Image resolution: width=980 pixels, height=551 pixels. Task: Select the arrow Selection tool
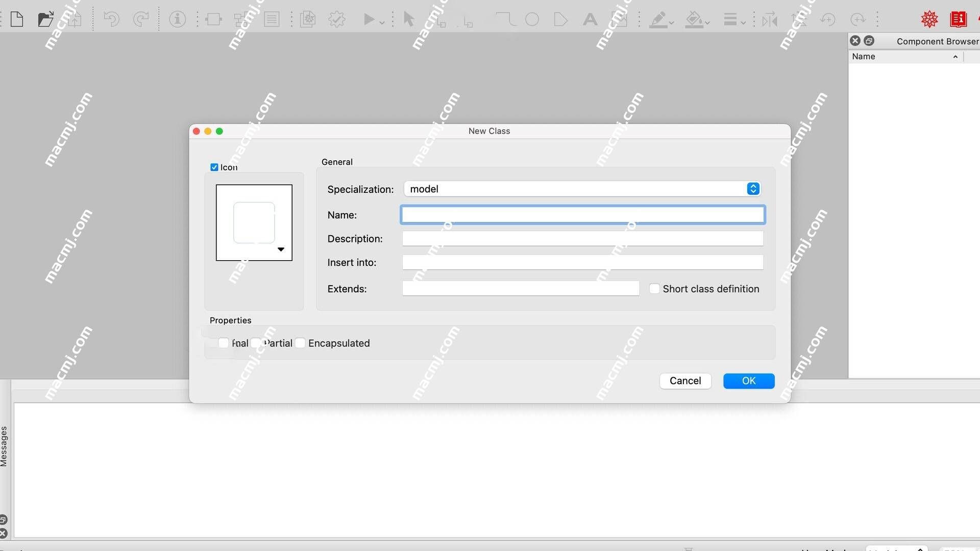click(x=409, y=19)
